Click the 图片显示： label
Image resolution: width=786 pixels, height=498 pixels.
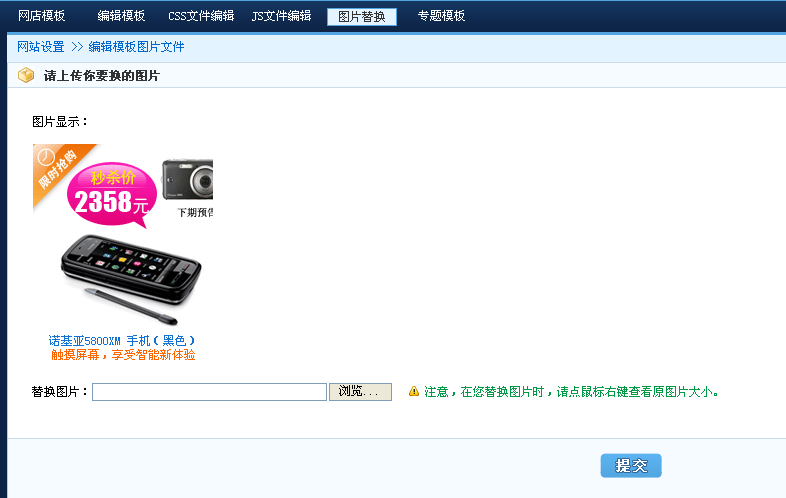click(x=60, y=122)
